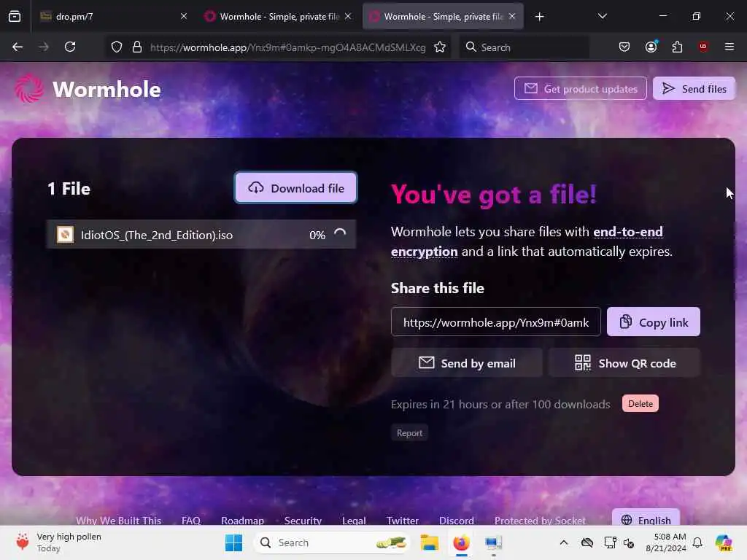
Task: Open the Twitter footer link
Action: [403, 521]
